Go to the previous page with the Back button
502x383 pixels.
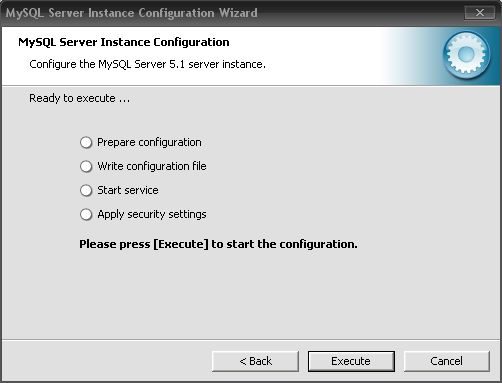point(255,361)
